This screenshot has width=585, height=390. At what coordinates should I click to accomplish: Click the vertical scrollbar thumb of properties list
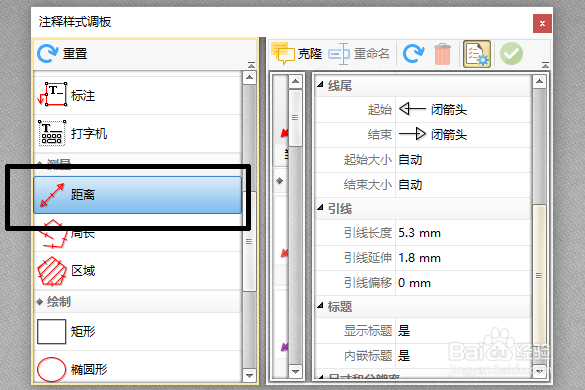pos(539,276)
